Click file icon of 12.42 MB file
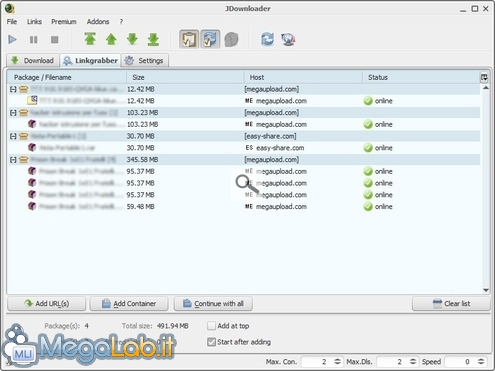 tap(32, 100)
